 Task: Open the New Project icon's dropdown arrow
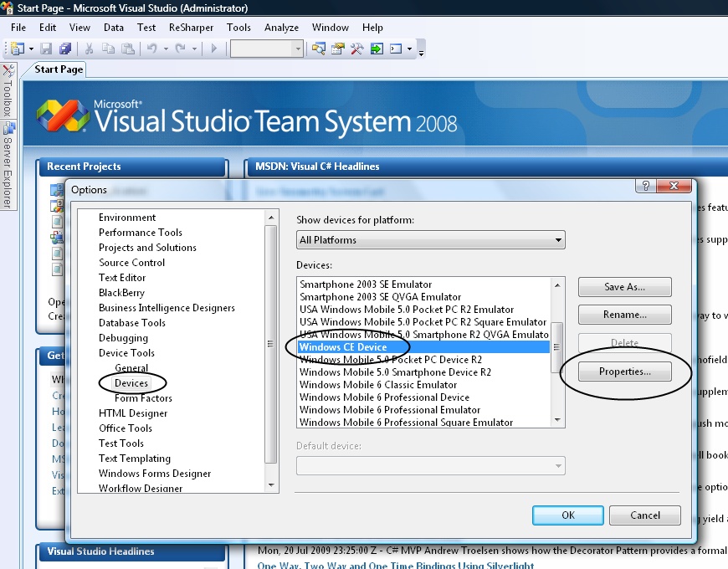(31, 49)
